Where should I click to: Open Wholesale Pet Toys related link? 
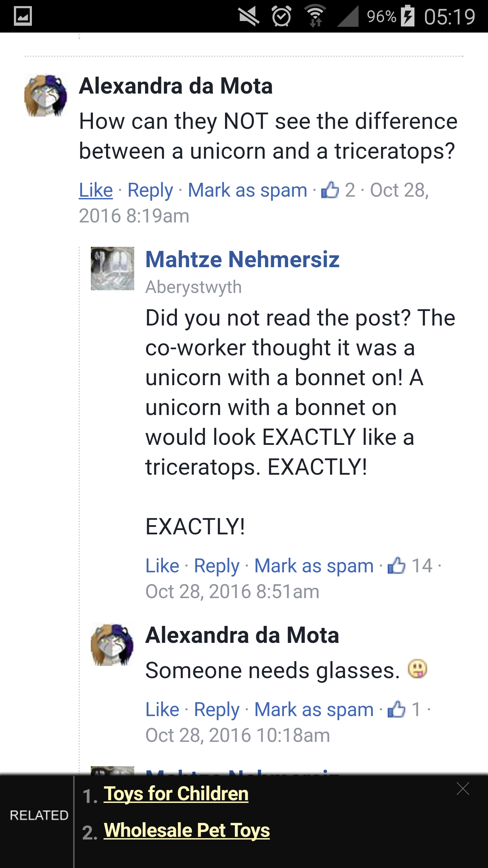click(x=187, y=830)
